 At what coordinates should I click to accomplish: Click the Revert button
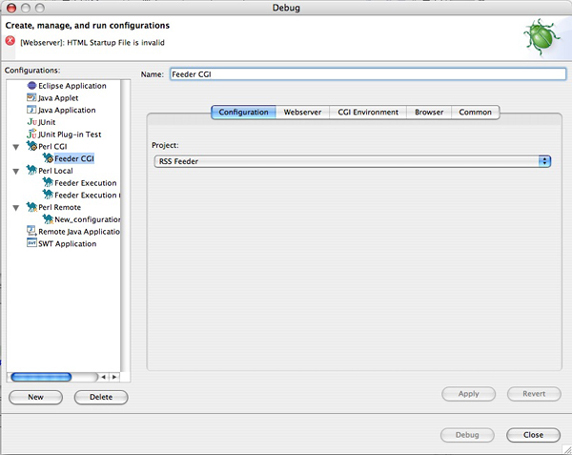(534, 394)
